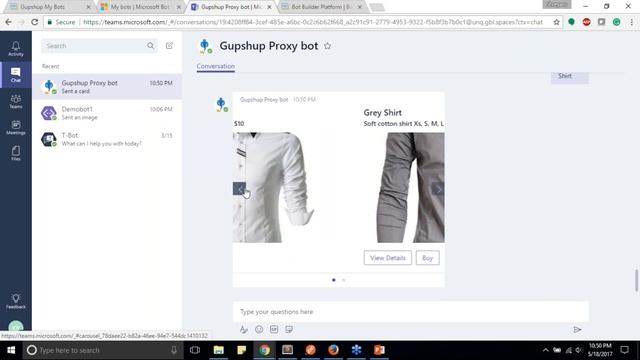
Task: Open the T-Bot chat
Action: click(107, 139)
